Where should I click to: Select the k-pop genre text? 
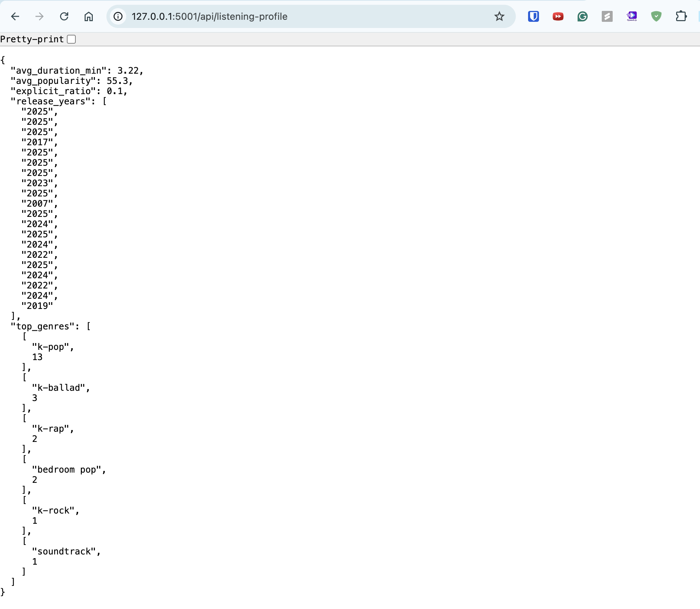click(x=53, y=347)
